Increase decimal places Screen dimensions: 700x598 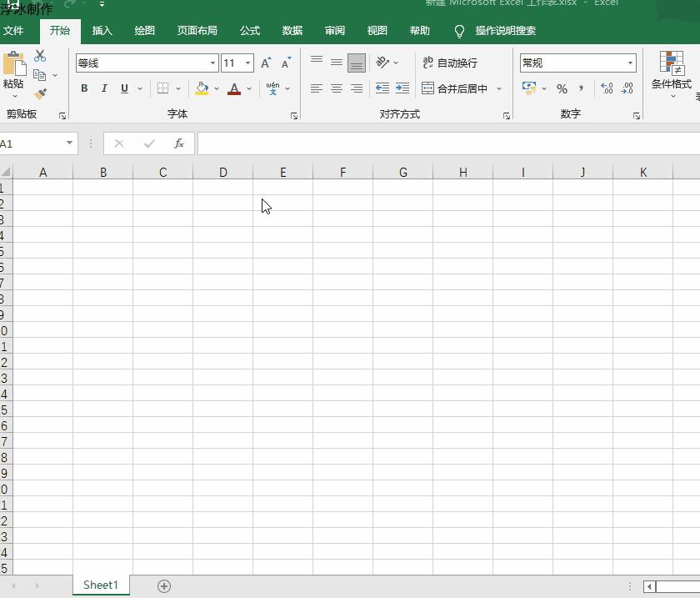point(607,88)
